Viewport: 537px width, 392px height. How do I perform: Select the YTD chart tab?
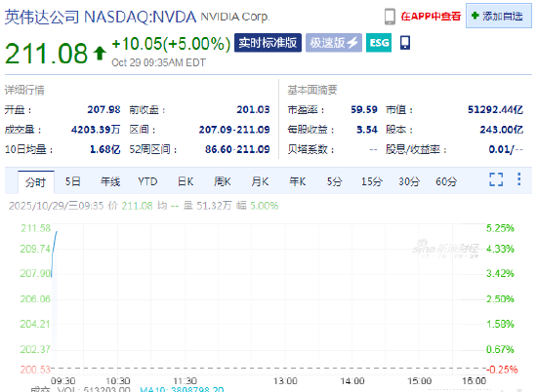pyautogui.click(x=147, y=181)
